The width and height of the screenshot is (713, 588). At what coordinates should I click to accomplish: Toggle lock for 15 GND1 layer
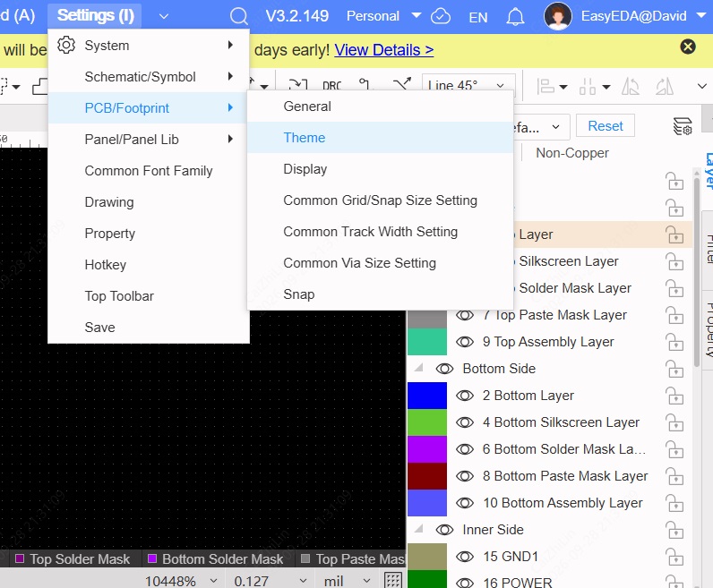point(674,557)
